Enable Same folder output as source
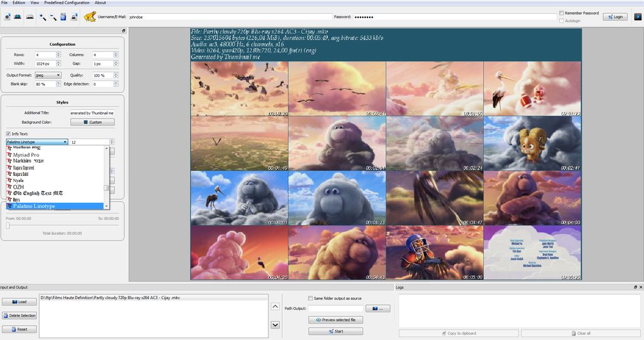Screen dimensions: 644x340 pyautogui.click(x=311, y=299)
